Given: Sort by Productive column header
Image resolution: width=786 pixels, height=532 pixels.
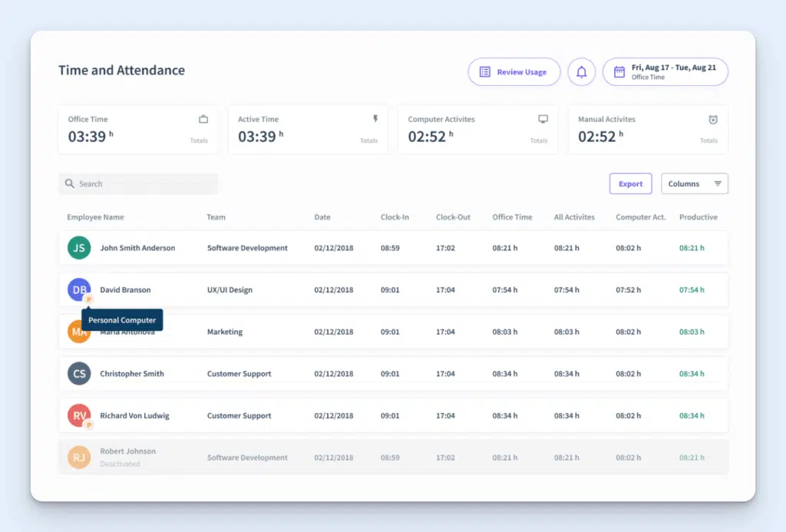Looking at the screenshot, I should (698, 217).
